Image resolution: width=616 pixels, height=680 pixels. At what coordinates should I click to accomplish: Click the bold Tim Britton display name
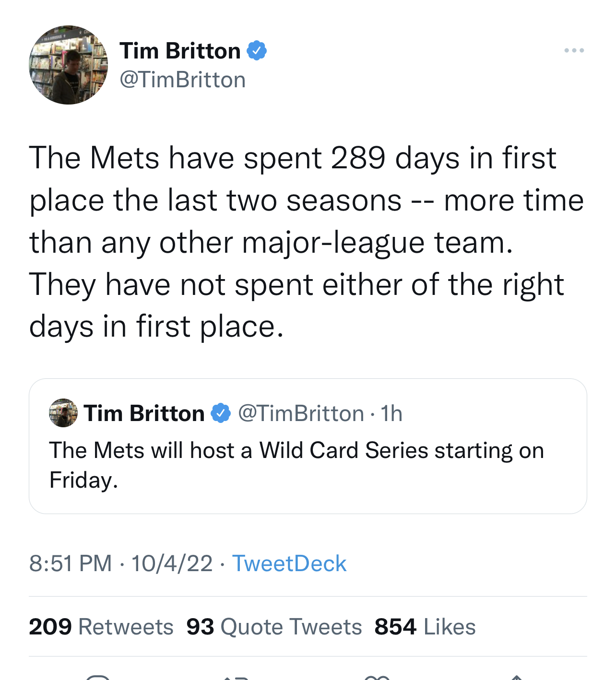tap(180, 51)
